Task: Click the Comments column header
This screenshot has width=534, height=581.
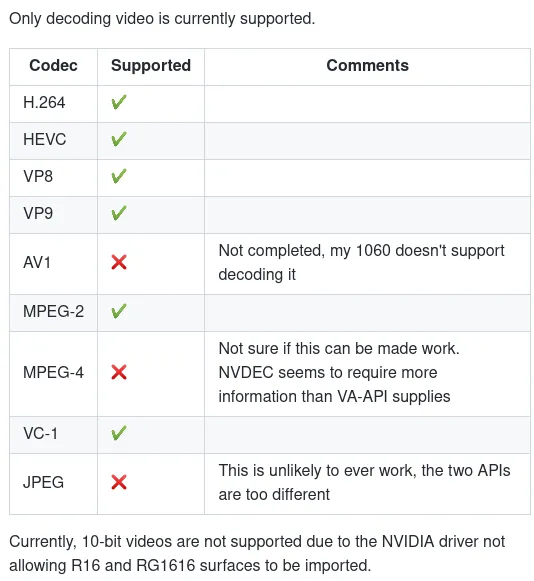Action: 367,66
